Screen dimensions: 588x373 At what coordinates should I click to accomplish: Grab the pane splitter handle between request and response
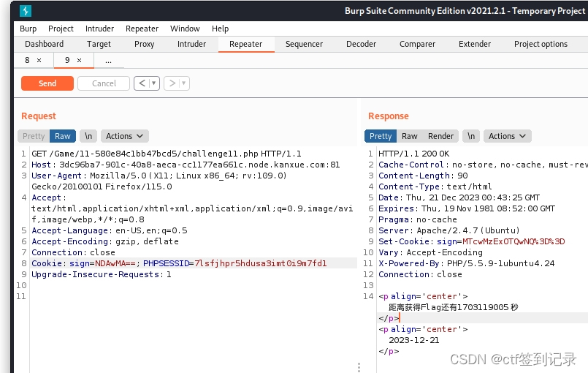pyautogui.click(x=359, y=367)
